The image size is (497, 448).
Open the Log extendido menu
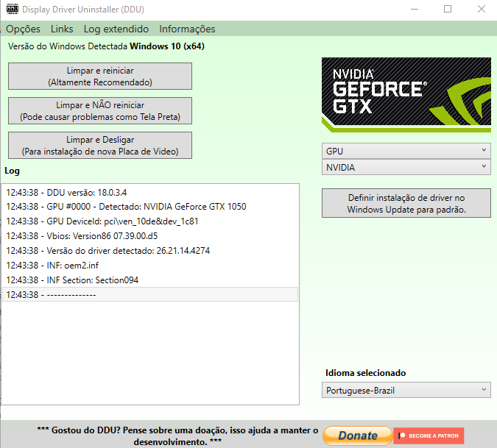coord(116,29)
